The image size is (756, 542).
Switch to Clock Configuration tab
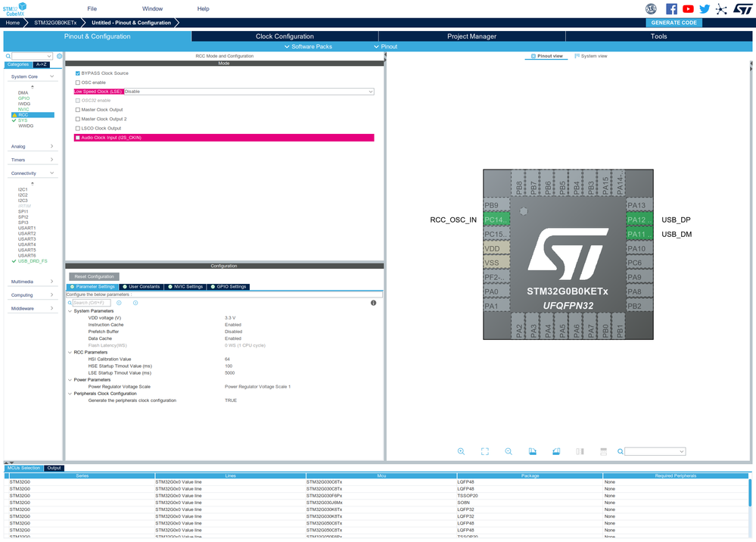point(285,36)
